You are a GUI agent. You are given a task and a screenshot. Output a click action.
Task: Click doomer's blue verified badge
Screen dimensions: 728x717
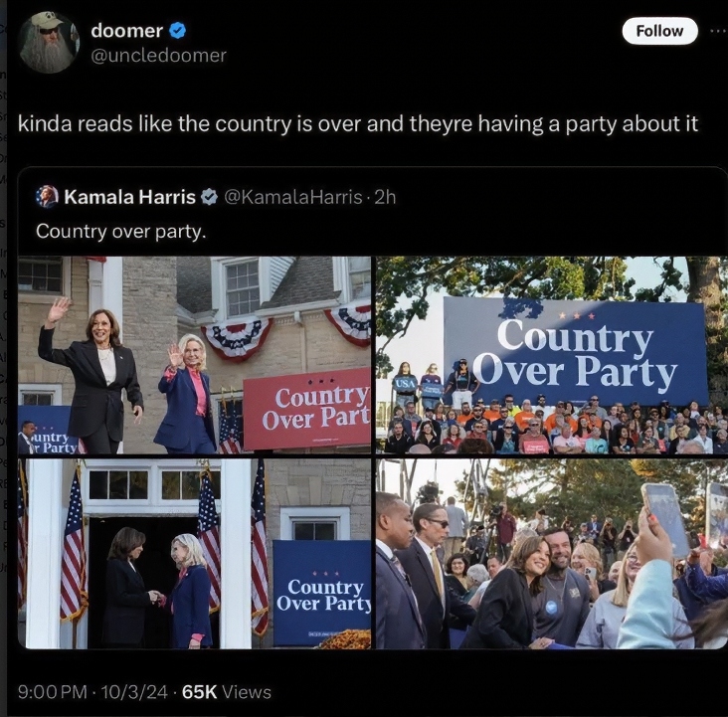(x=177, y=31)
